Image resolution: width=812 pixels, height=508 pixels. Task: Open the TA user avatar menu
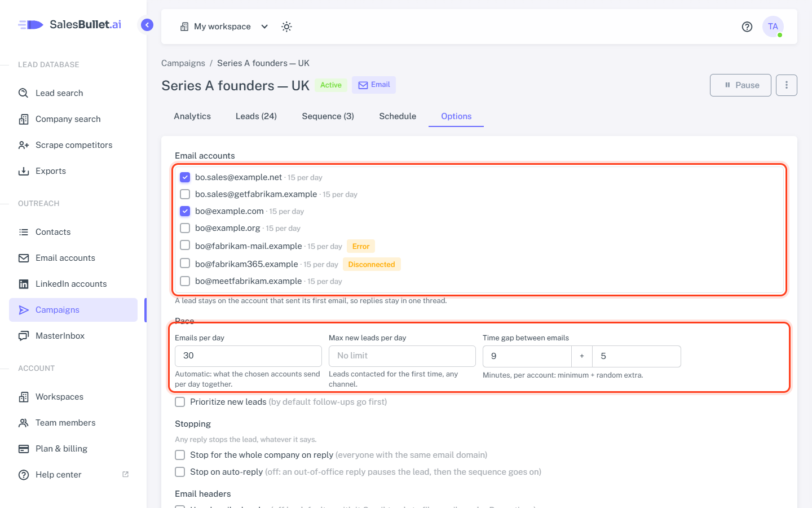click(x=773, y=27)
